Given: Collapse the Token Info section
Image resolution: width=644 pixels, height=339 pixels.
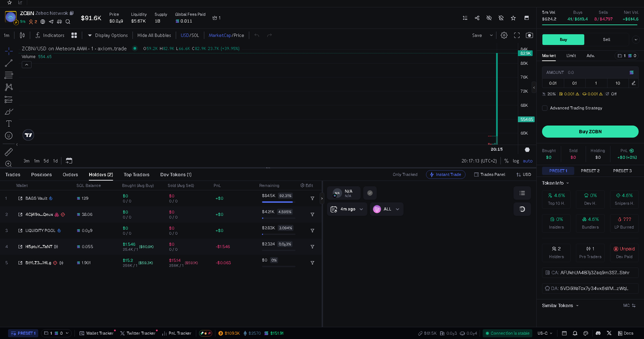Looking at the screenshot, I should click(556, 183).
